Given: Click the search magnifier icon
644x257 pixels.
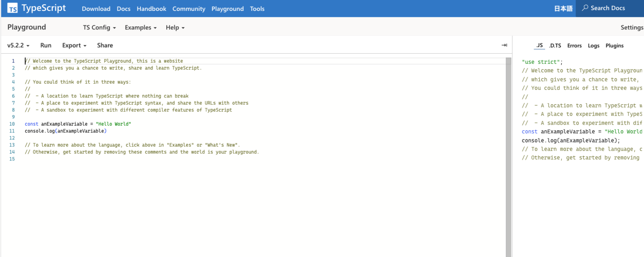Looking at the screenshot, I should tap(585, 8).
